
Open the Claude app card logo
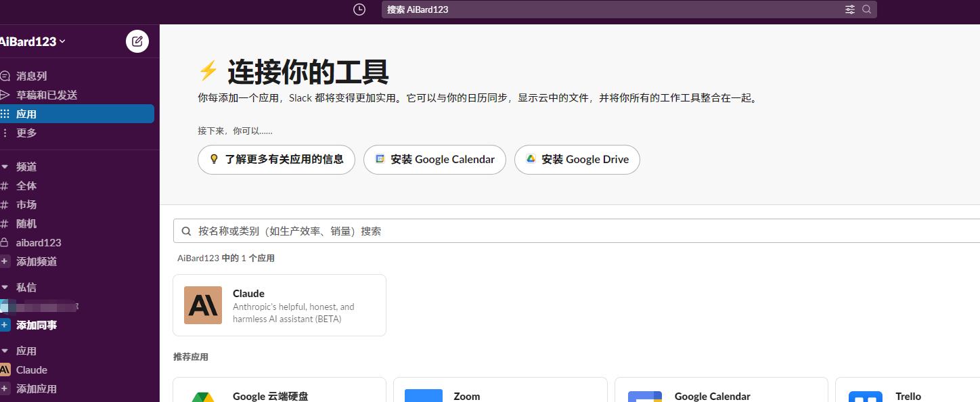pyautogui.click(x=203, y=305)
